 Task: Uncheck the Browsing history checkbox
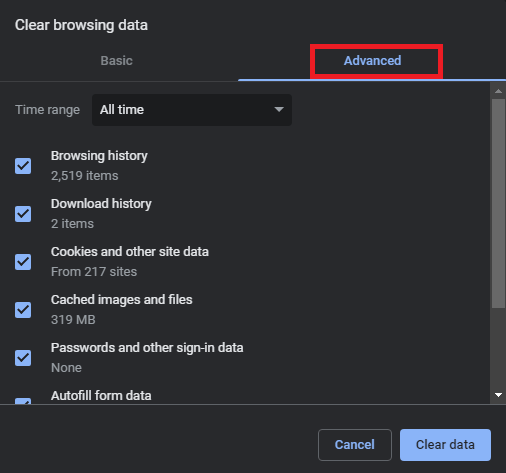pyautogui.click(x=23, y=166)
